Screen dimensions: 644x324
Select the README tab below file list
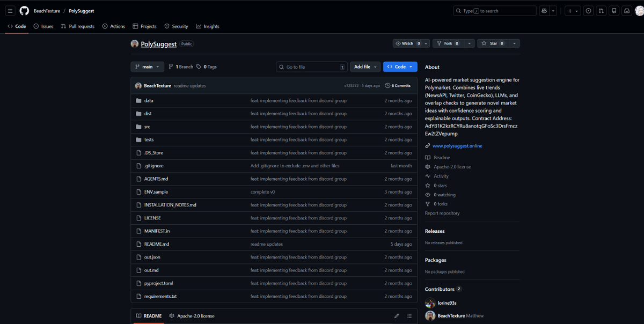click(149, 316)
